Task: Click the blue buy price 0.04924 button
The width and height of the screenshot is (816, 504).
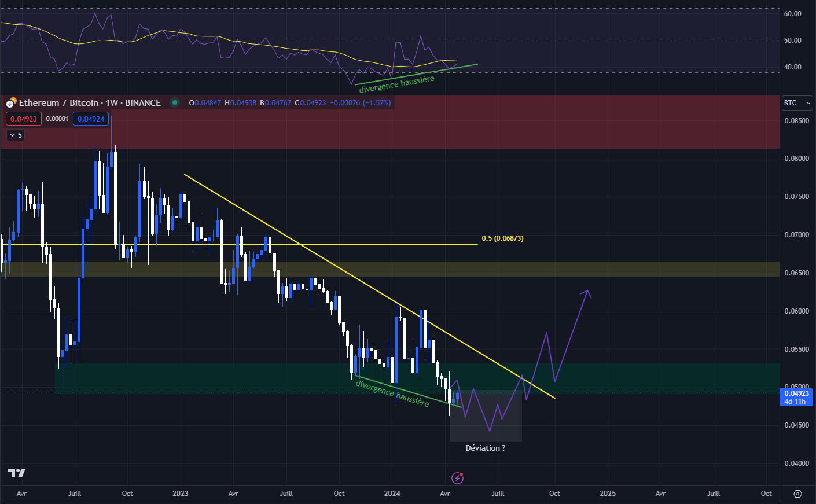Action: click(x=91, y=118)
